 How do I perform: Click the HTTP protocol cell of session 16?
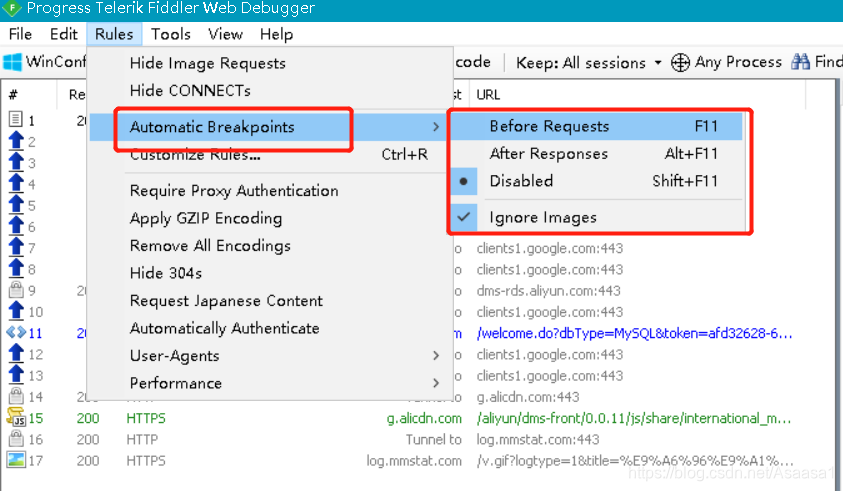142,439
